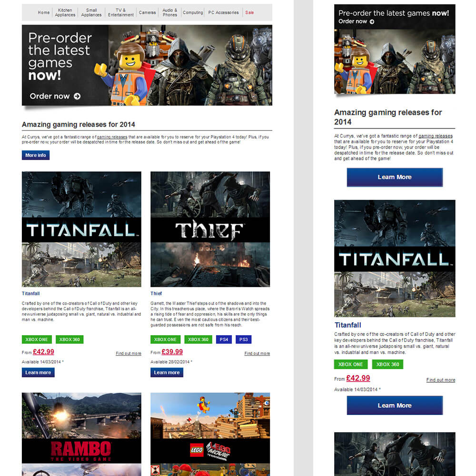
Task: Select the XBOX ONE badge under Thief
Action: [x=166, y=339]
